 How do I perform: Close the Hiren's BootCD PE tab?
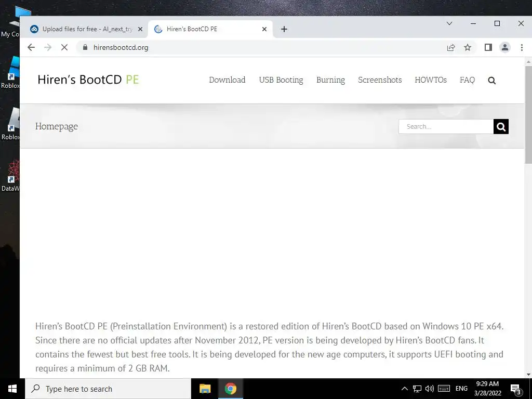[264, 29]
